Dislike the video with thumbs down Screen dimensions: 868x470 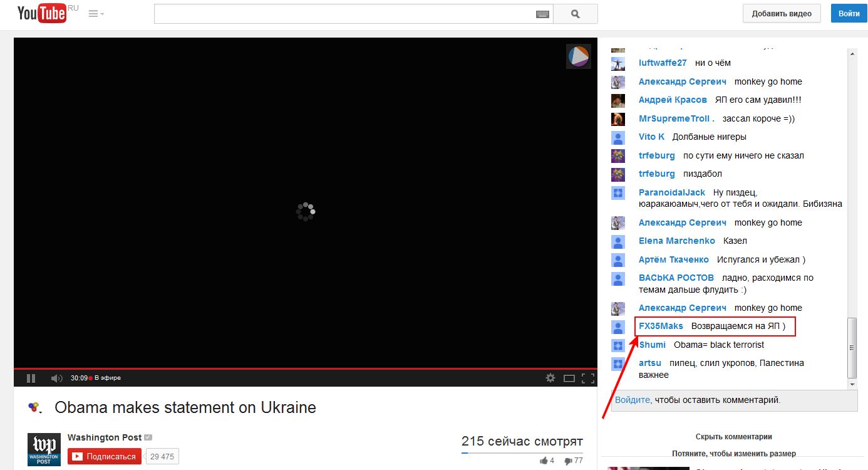pos(574,461)
